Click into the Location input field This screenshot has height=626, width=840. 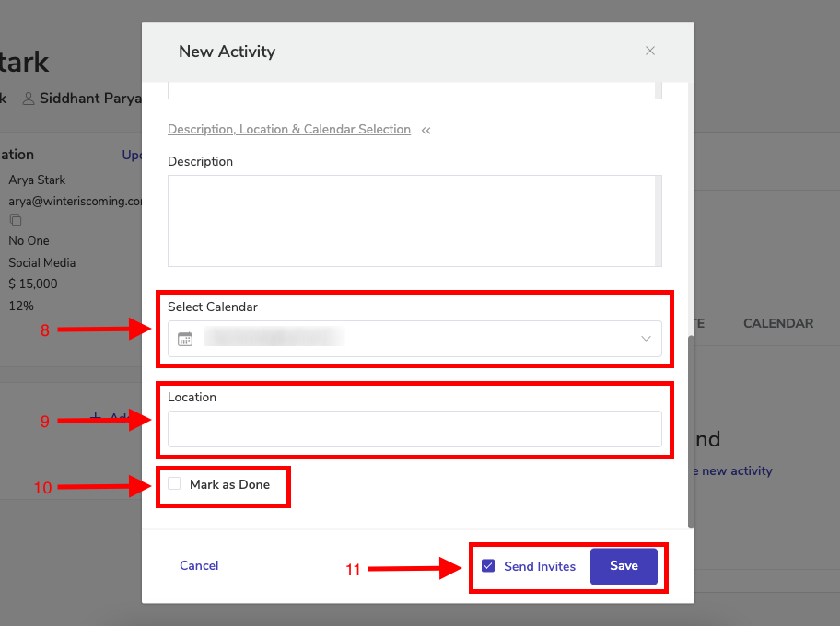[x=414, y=429]
